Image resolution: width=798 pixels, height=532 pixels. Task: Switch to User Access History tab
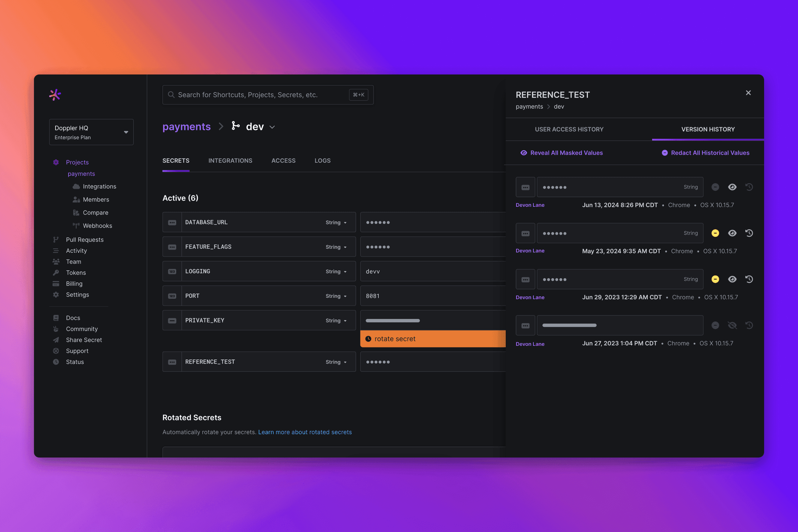(569, 129)
